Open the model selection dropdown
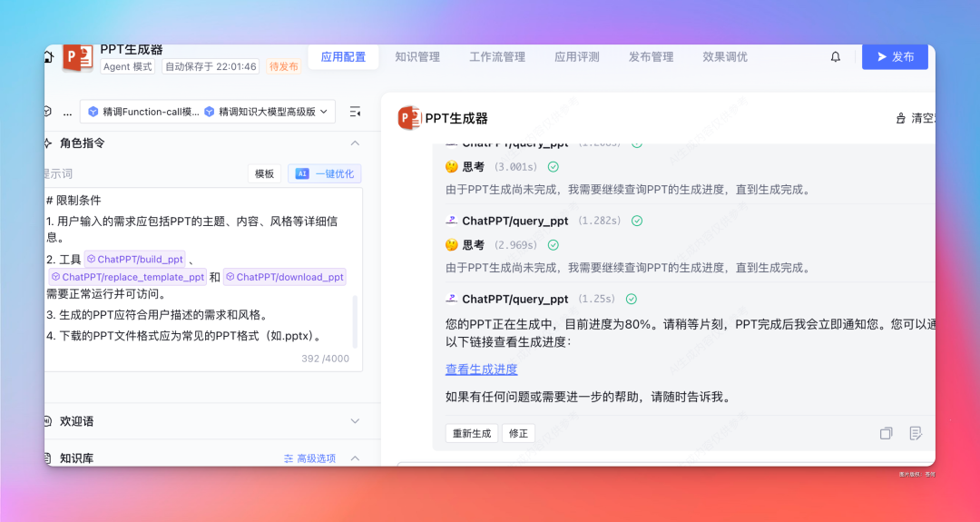This screenshot has height=522, width=980. [x=208, y=112]
